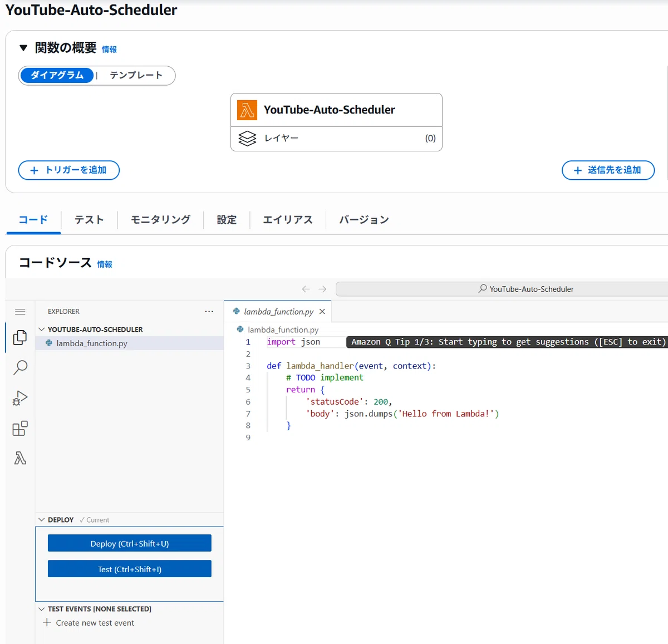668x644 pixels.
Task: Click the 'def lambda_handler(event, context):' line
Action: coord(351,366)
